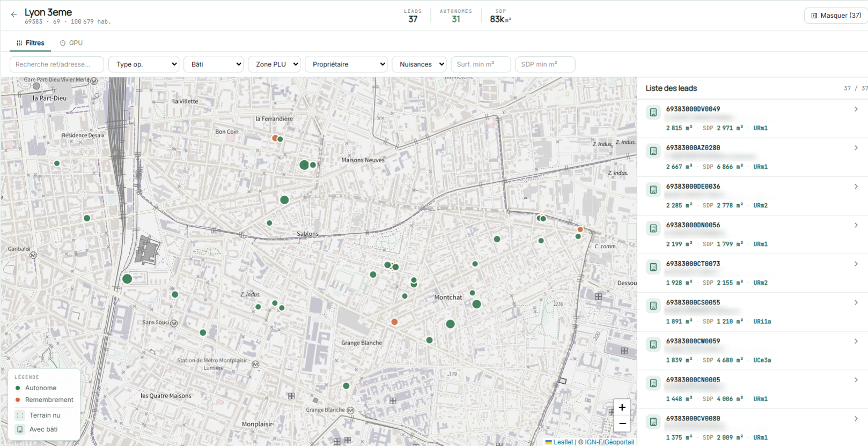868x446 pixels.
Task: Click the SDP 83k m² counter
Action: pos(501,16)
